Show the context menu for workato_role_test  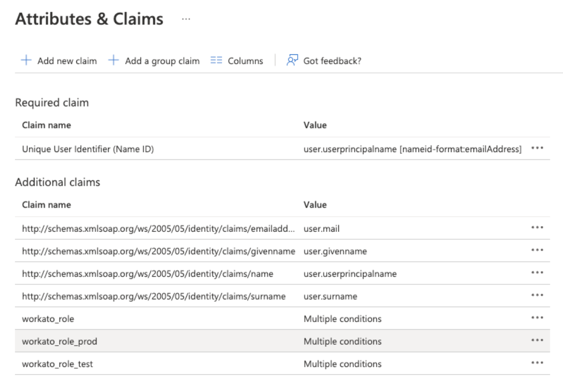pos(537,363)
